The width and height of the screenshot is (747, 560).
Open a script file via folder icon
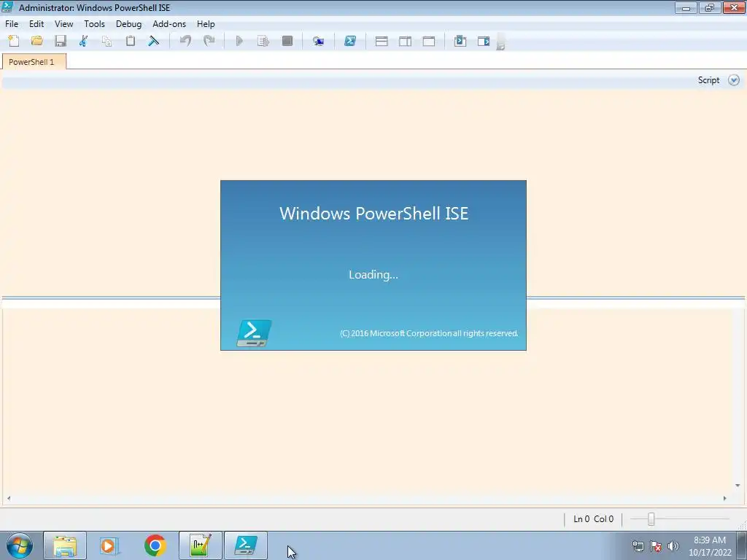pos(37,41)
